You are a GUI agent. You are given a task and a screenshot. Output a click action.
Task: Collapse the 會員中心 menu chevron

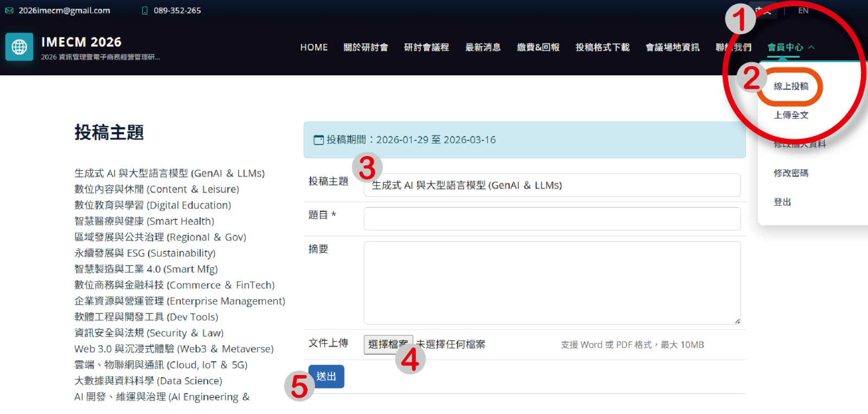812,47
